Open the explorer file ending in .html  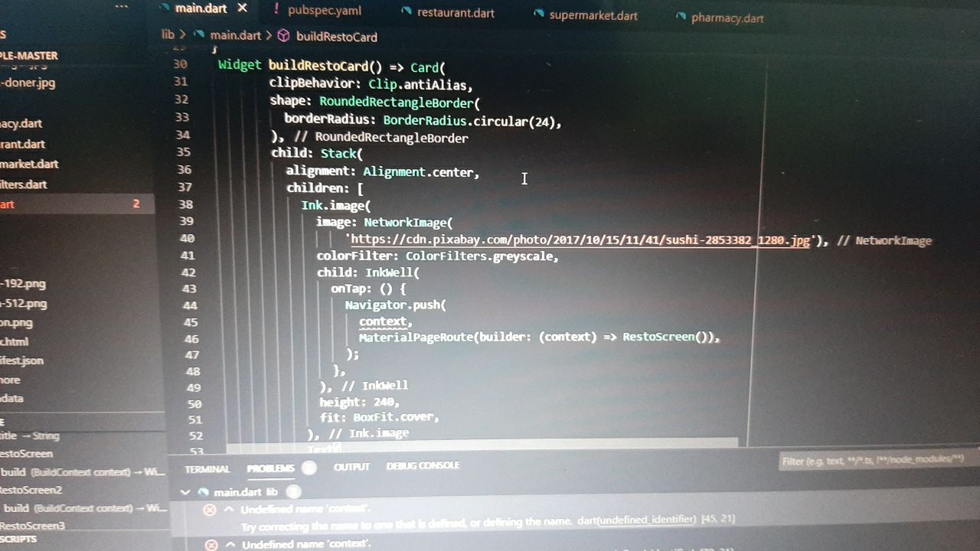15,342
